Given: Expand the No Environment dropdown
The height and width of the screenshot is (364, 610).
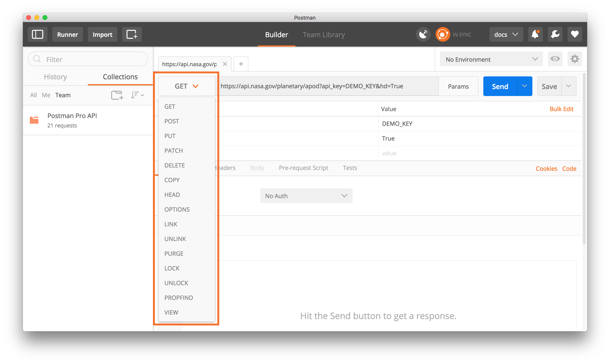Looking at the screenshot, I should point(491,59).
